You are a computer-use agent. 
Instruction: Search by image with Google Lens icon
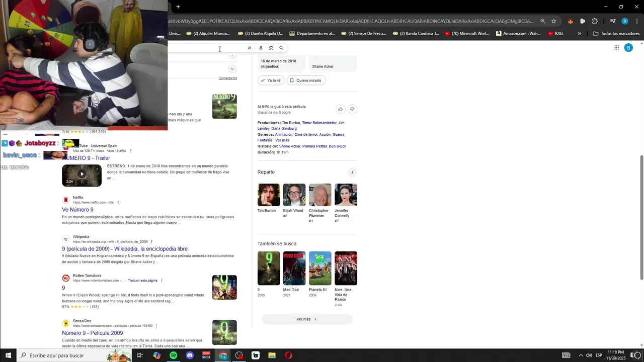(271, 48)
